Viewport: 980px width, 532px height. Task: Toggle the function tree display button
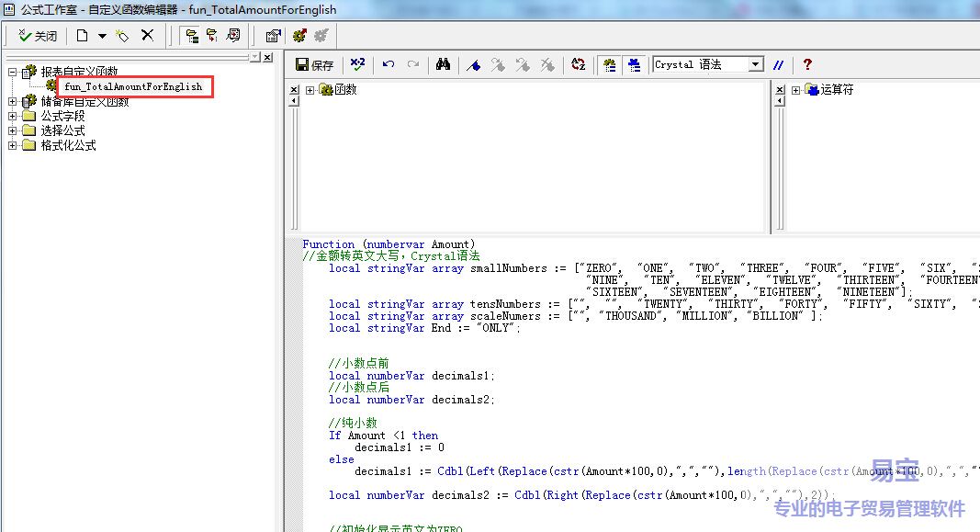click(x=610, y=64)
